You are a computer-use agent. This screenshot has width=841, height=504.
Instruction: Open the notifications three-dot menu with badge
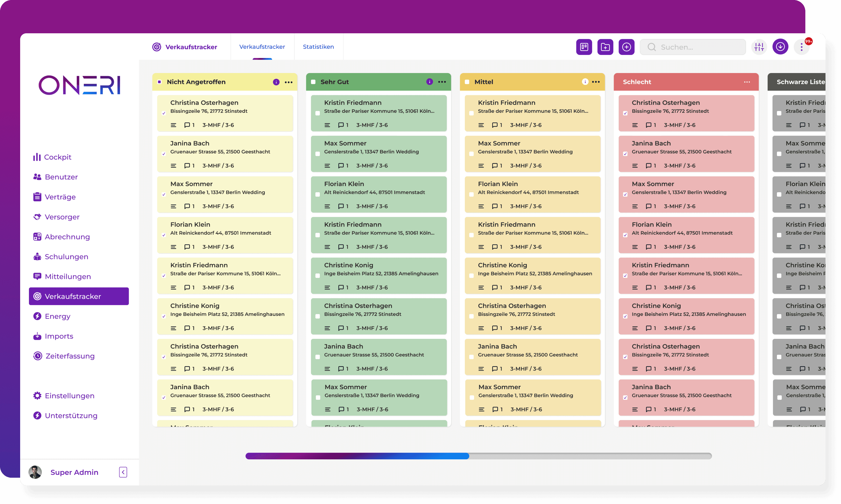point(801,47)
